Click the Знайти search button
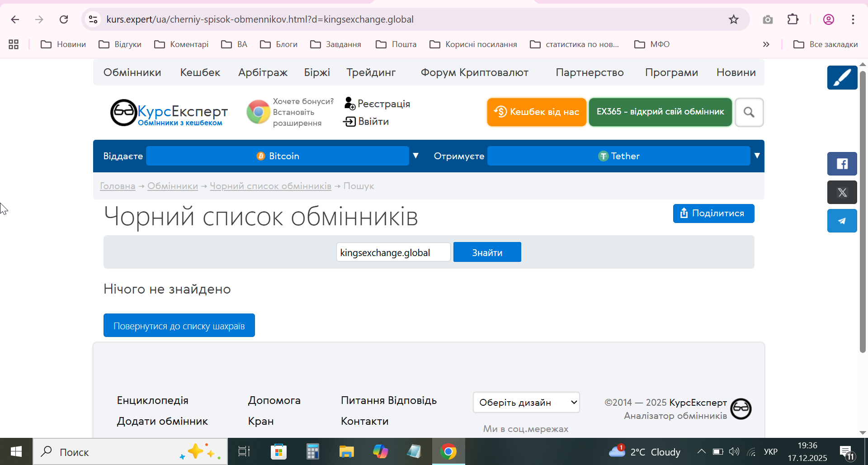The image size is (868, 465). pos(487,252)
